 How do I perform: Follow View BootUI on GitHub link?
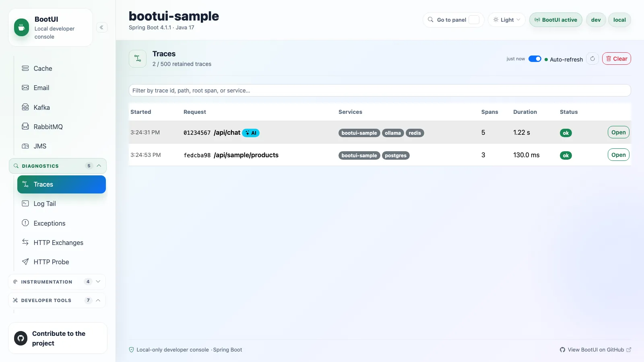(x=595, y=350)
